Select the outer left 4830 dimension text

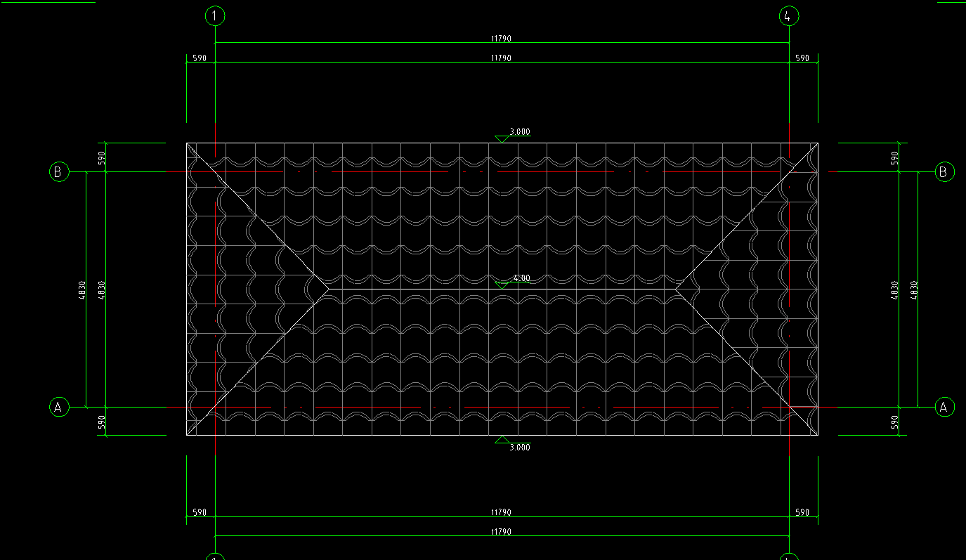(81, 290)
